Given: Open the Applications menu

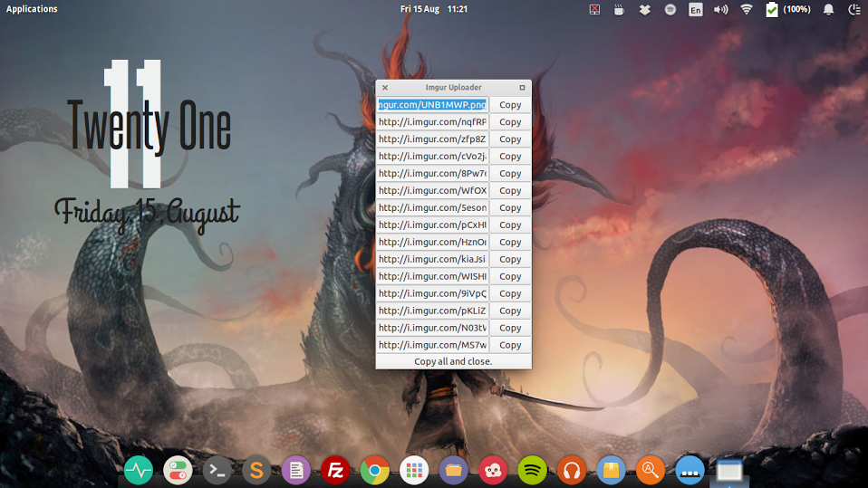Looking at the screenshot, I should (x=32, y=9).
